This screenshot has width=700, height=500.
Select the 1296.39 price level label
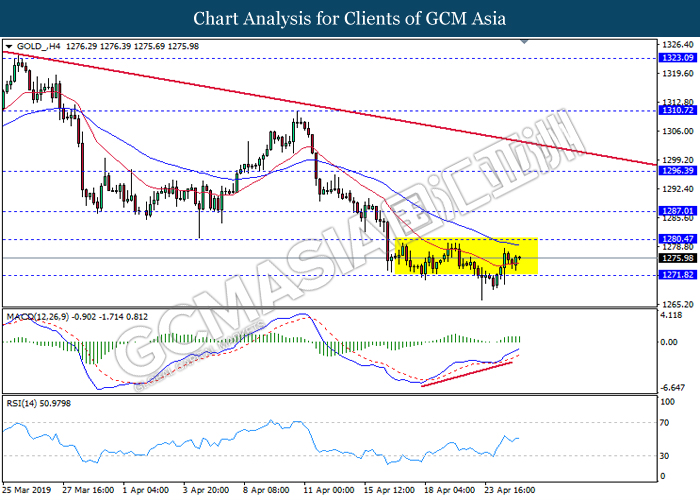(677, 171)
